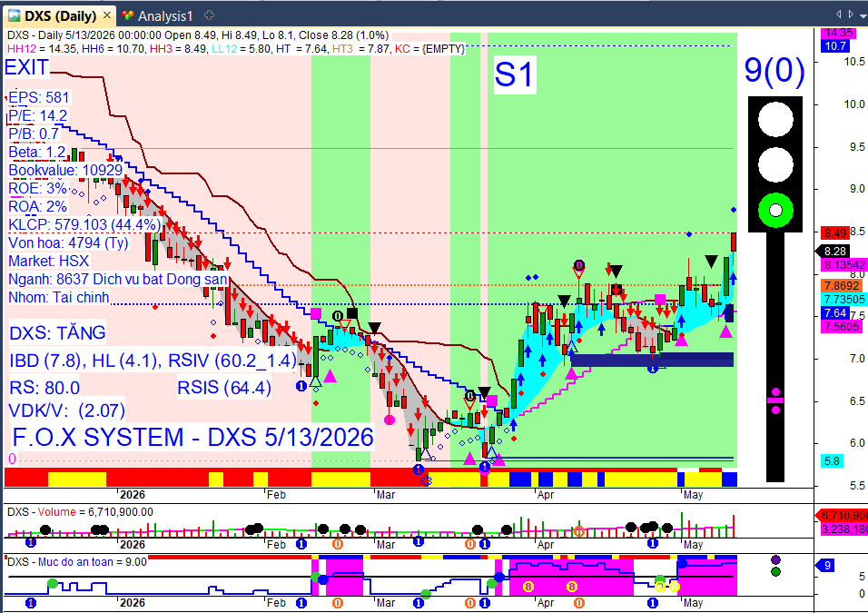Image resolution: width=868 pixels, height=613 pixels.
Task: Click the blue 9 safety level axis tag
Action: [825, 566]
